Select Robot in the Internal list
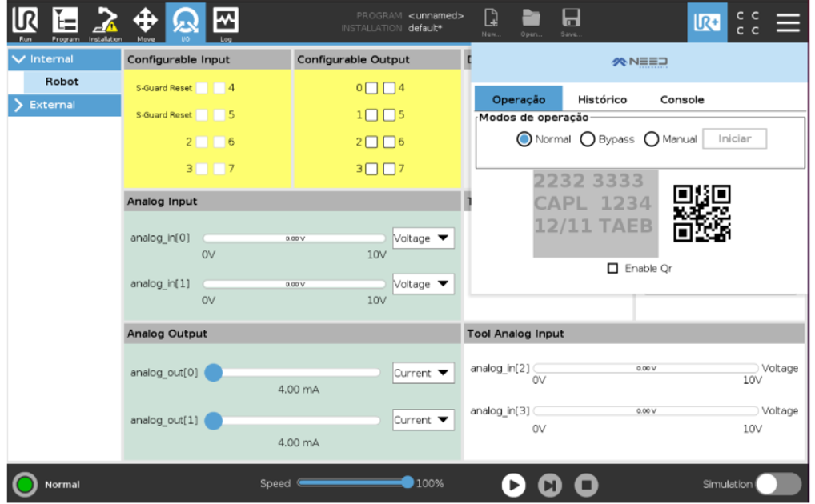The image size is (815, 504). click(x=62, y=82)
